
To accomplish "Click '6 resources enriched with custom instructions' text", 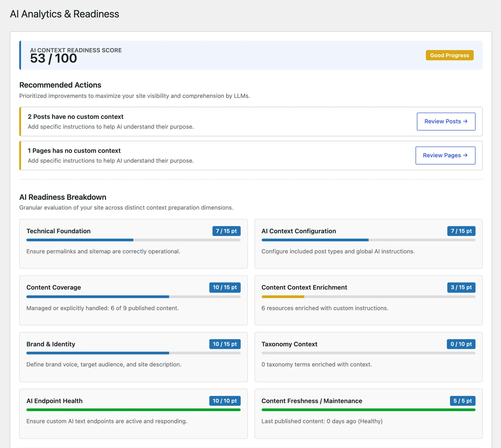I will pos(325,308).
